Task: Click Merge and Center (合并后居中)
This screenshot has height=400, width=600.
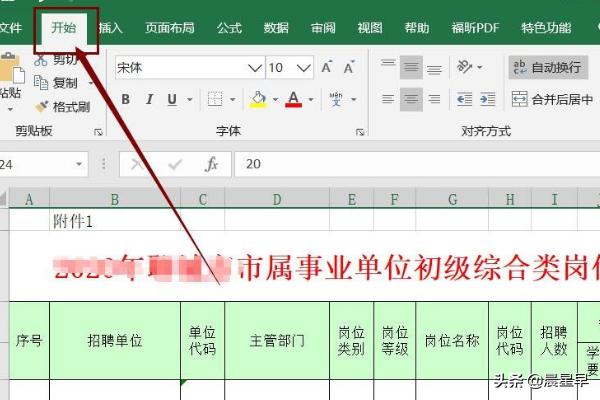Action: [547, 99]
